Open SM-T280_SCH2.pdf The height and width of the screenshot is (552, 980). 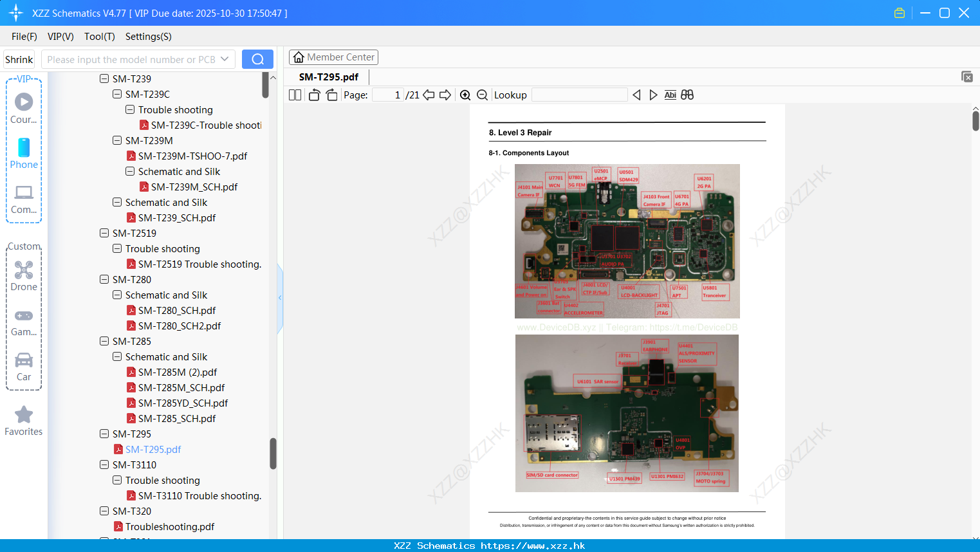pos(180,326)
